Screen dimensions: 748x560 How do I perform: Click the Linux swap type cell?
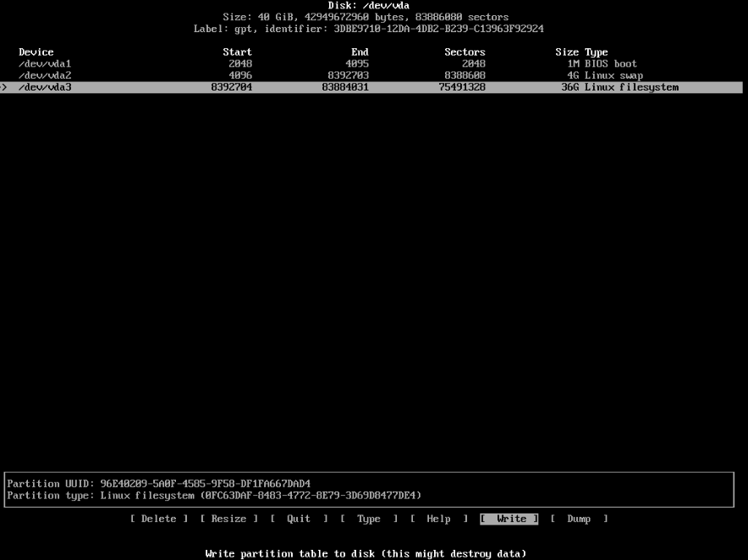[x=613, y=75]
